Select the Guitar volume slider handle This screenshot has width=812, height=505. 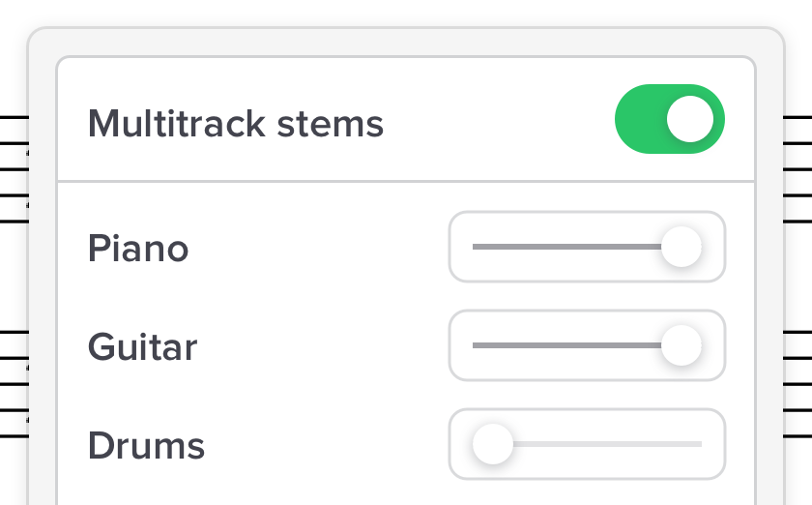click(x=681, y=345)
